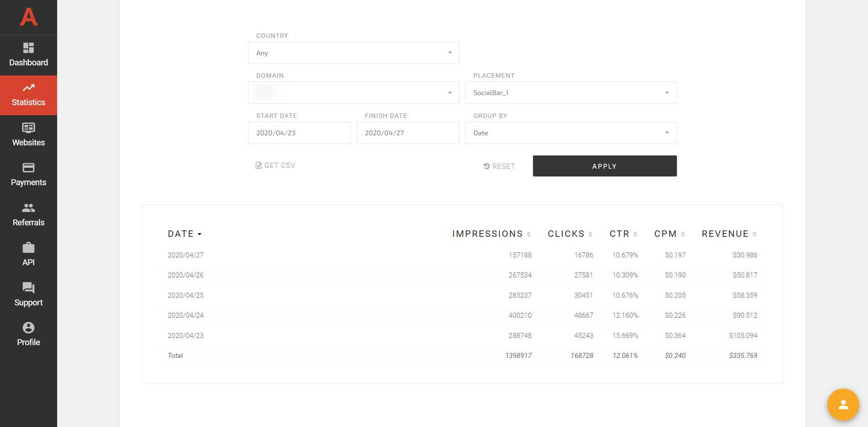Toggle sort order on the Date column

(184, 234)
